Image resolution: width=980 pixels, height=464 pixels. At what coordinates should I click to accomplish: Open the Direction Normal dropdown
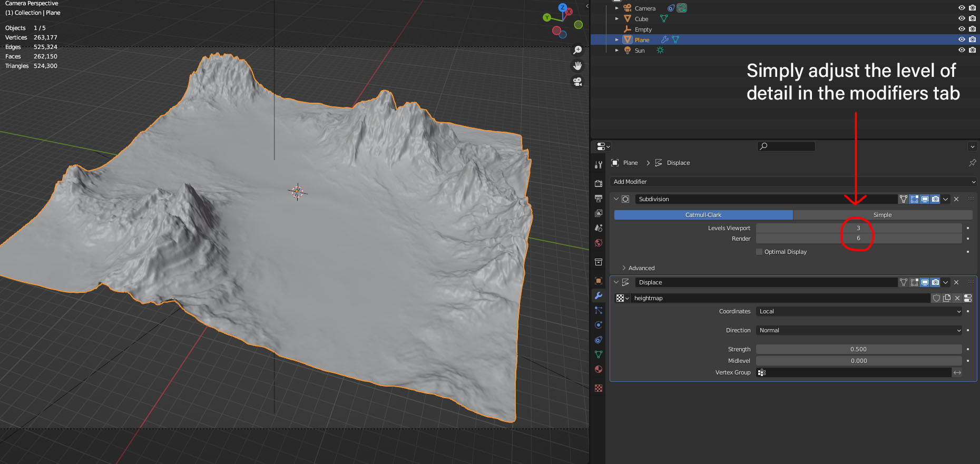click(x=859, y=330)
